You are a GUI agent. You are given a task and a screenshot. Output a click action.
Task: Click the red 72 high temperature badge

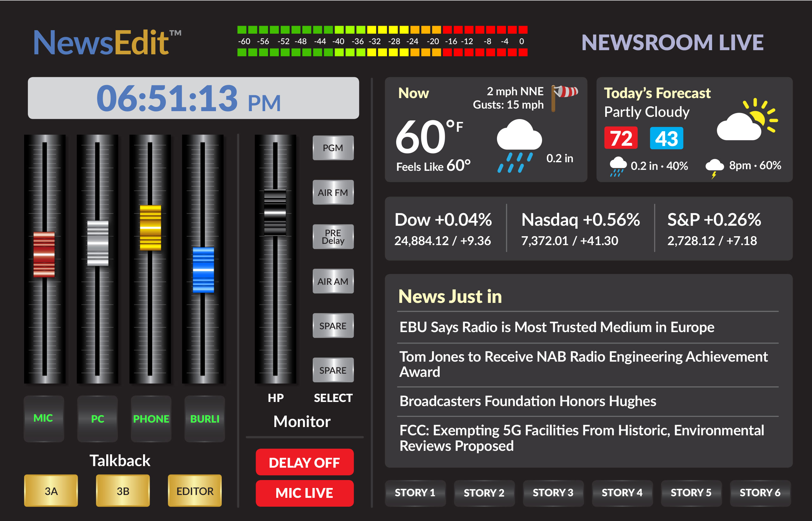(x=621, y=138)
